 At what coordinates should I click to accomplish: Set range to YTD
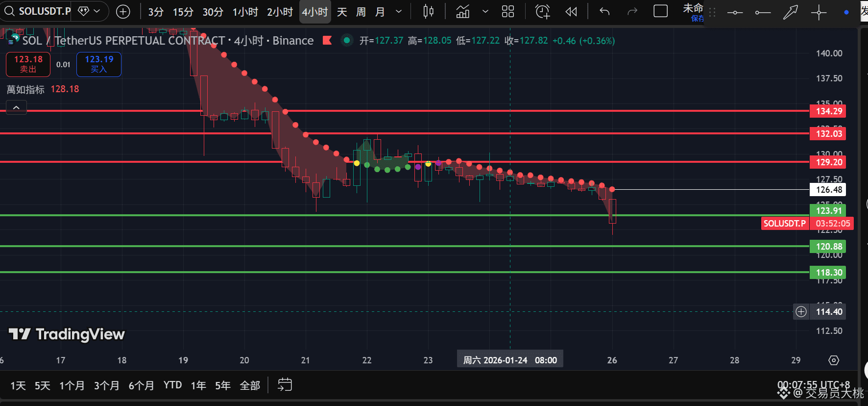[172, 385]
